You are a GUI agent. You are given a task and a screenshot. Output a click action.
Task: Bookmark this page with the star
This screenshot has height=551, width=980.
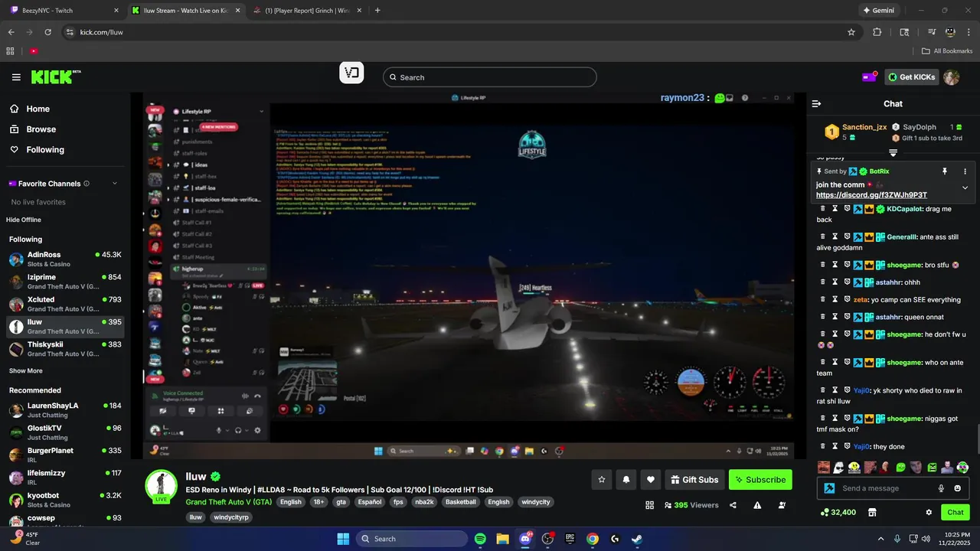[x=851, y=32]
